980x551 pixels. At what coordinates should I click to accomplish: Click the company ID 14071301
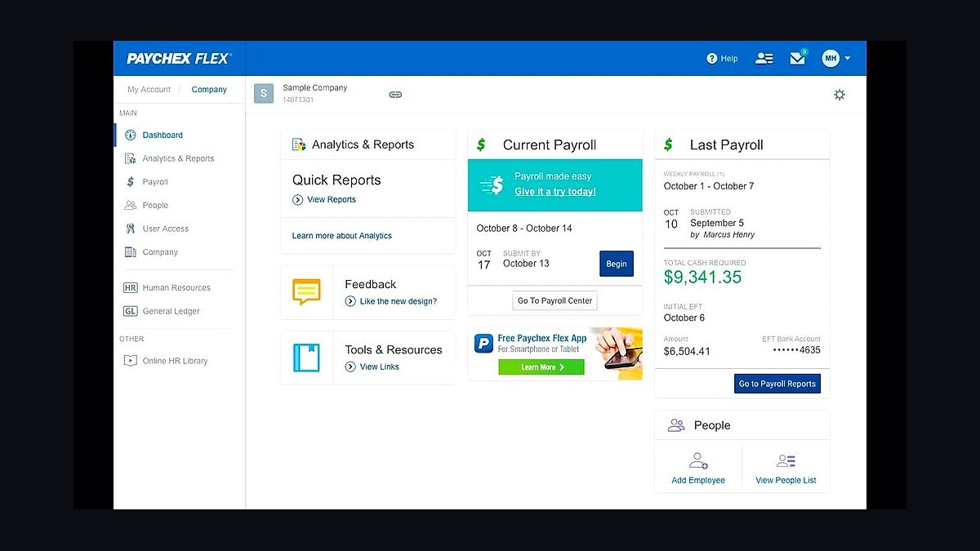pyautogui.click(x=298, y=100)
